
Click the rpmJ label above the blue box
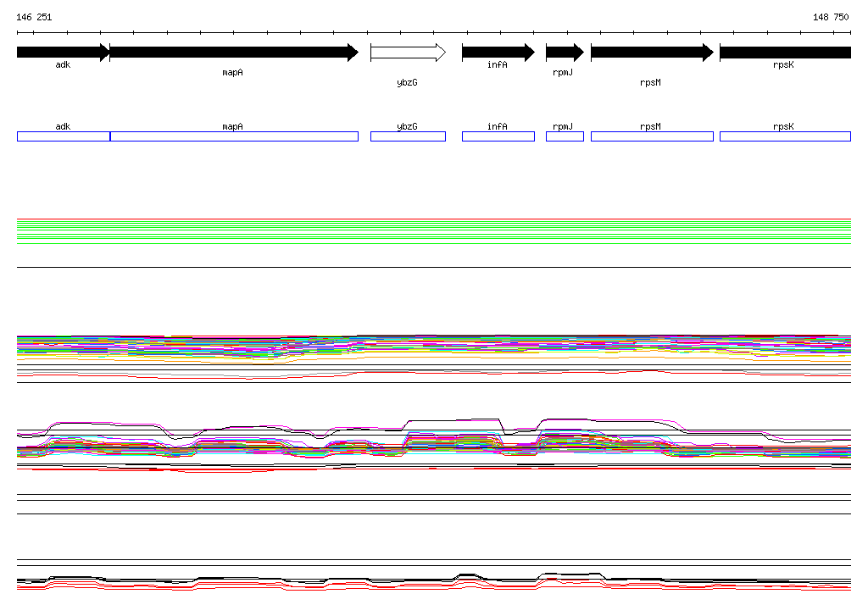click(x=563, y=127)
